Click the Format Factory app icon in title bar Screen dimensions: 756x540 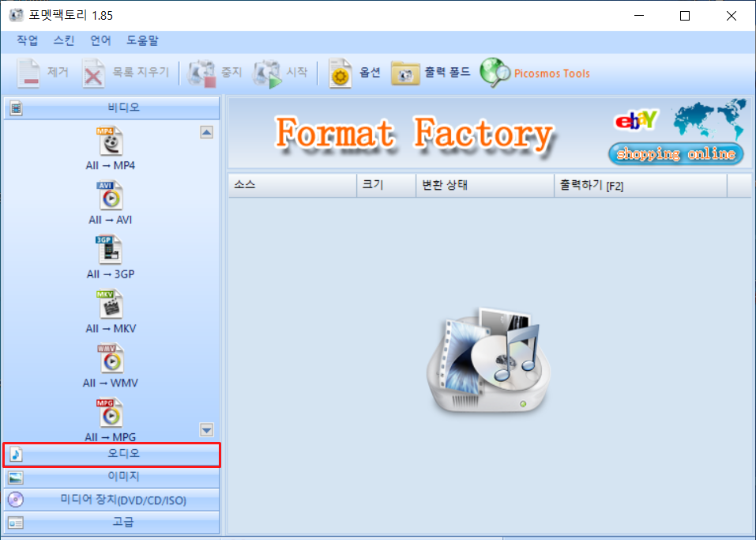coord(16,15)
